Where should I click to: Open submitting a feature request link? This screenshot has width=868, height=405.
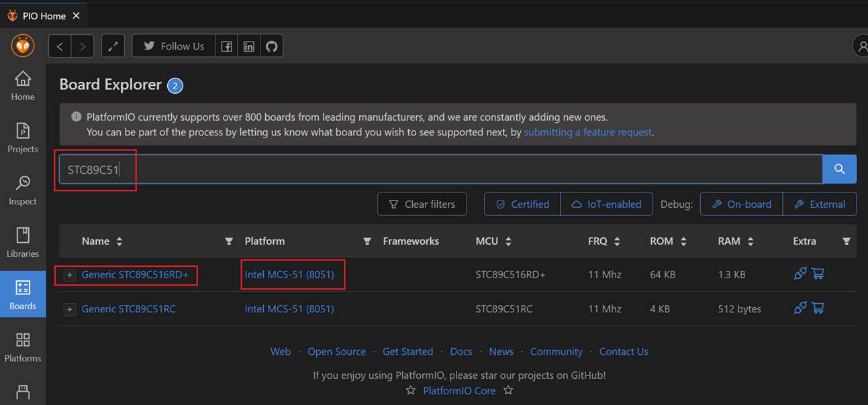587,132
